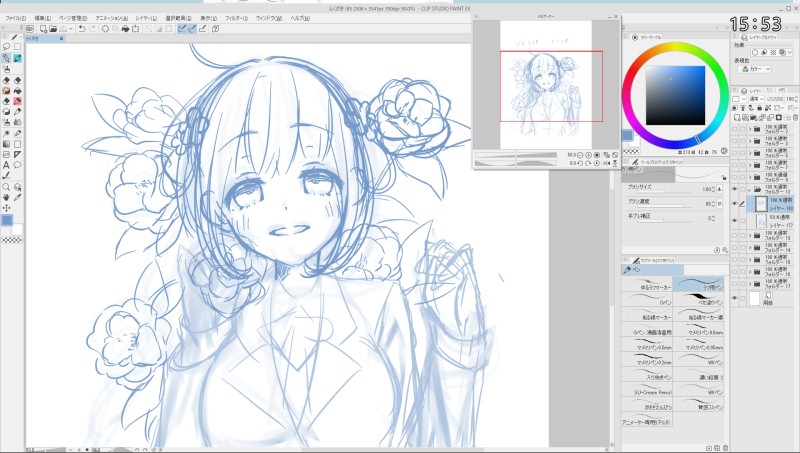Expand folder フォルダー 9
Viewport: 800px width, 453px height.
[x=749, y=178]
